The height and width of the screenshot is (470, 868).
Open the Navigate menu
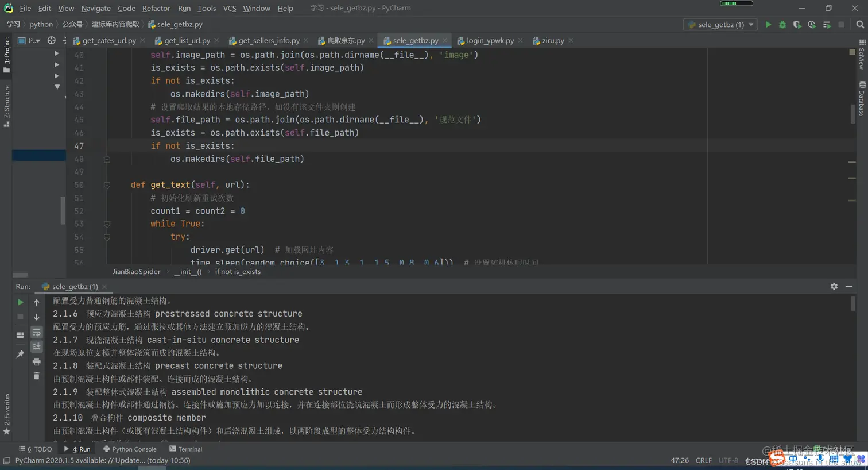pyautogui.click(x=96, y=8)
